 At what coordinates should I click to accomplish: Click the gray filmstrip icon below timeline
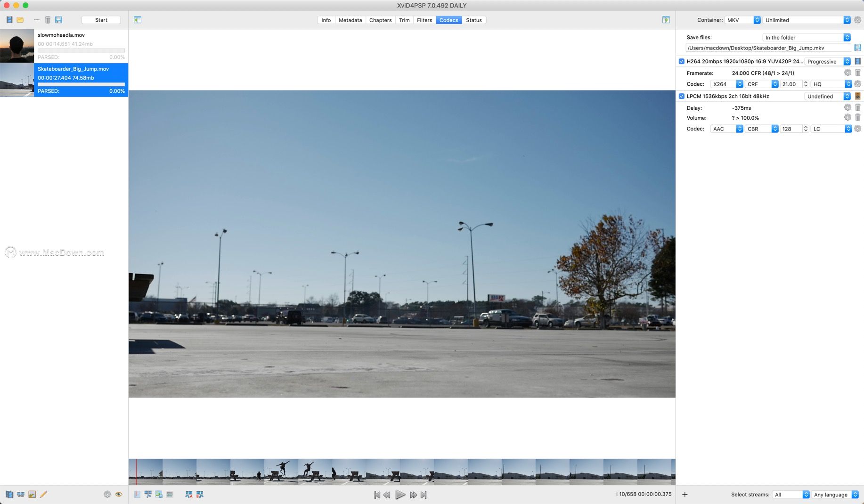tap(170, 495)
